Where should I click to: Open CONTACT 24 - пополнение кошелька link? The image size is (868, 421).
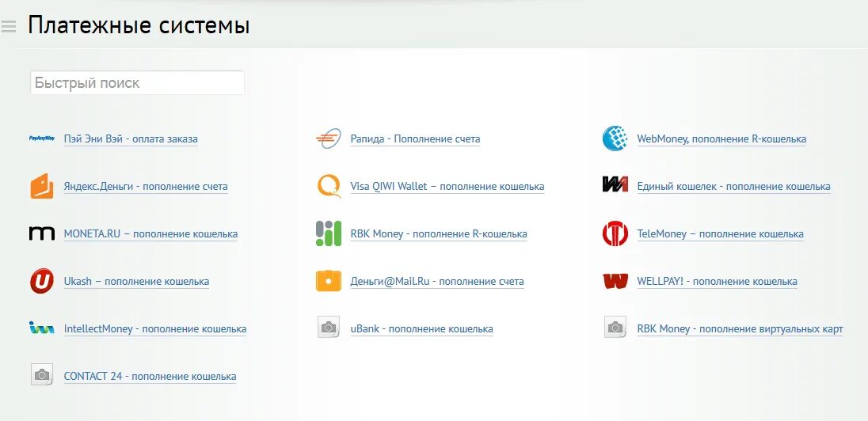(x=150, y=377)
